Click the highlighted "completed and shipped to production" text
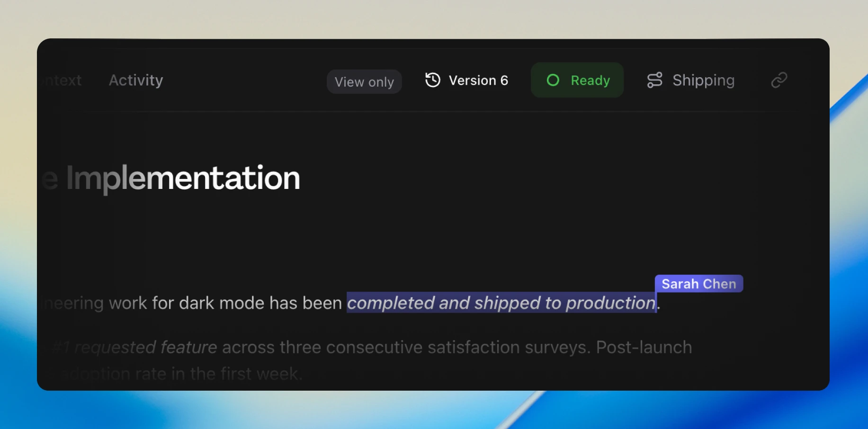This screenshot has width=868, height=429. pos(501,303)
